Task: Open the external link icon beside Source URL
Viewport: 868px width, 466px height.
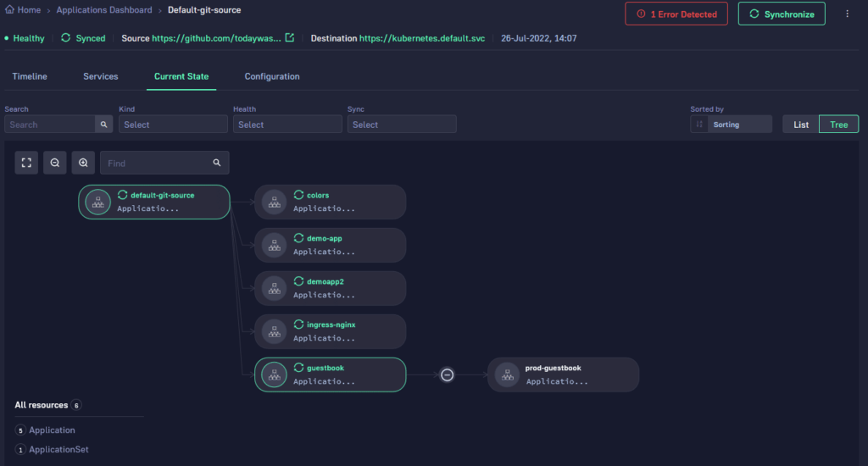Action: tap(290, 38)
